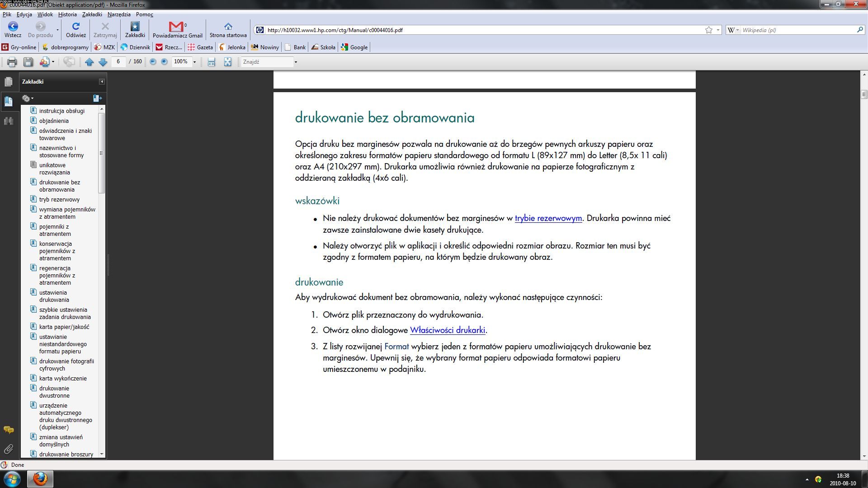The width and height of the screenshot is (868, 488).
Task: Go to Strona startowa home icon
Action: point(228,27)
